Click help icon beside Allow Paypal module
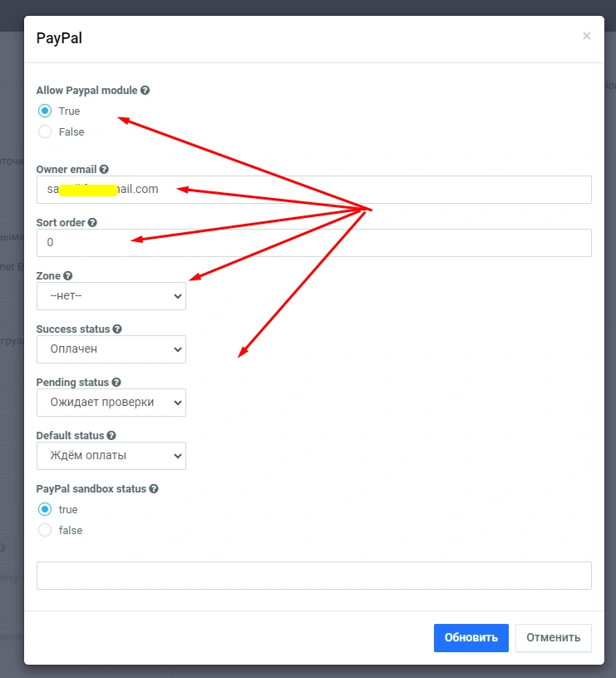The width and height of the screenshot is (616, 678). pyautogui.click(x=145, y=90)
